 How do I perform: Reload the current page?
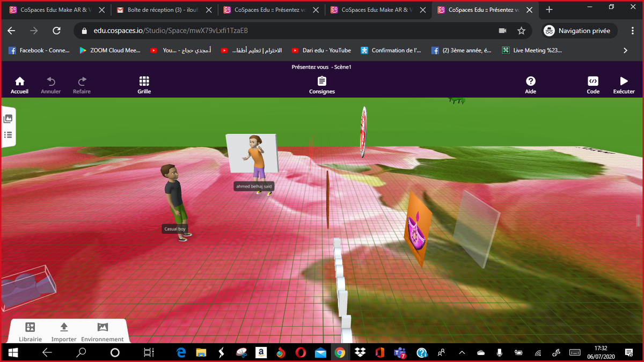56,31
